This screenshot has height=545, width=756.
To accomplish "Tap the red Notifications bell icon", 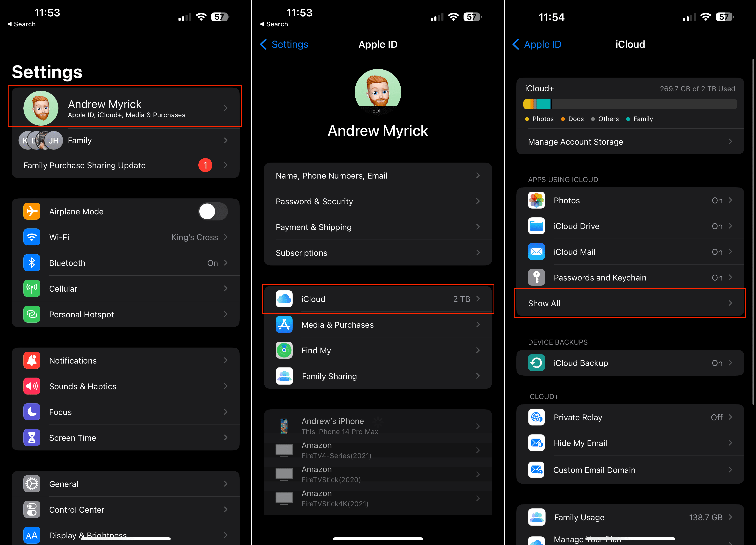I will [x=32, y=361].
